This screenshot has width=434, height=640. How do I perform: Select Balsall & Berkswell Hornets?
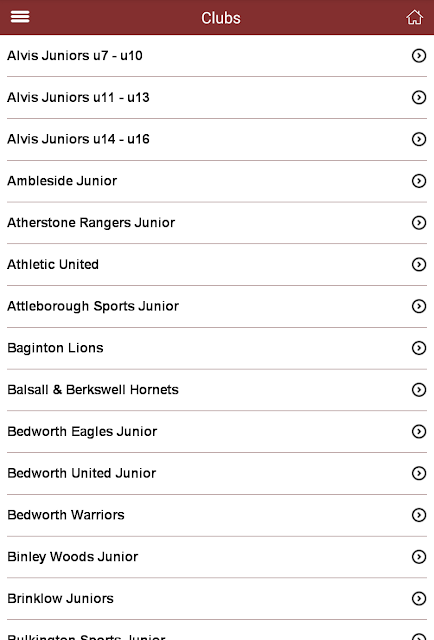(217, 390)
